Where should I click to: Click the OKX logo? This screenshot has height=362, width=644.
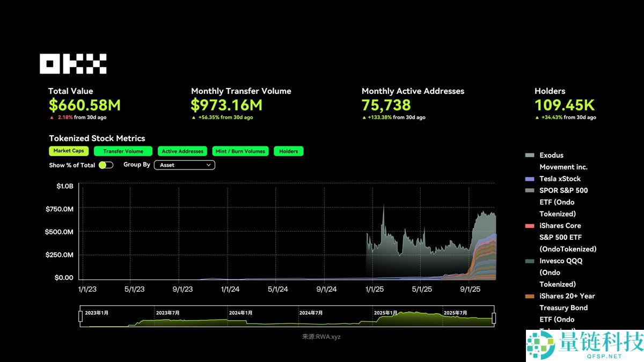pos(73,64)
